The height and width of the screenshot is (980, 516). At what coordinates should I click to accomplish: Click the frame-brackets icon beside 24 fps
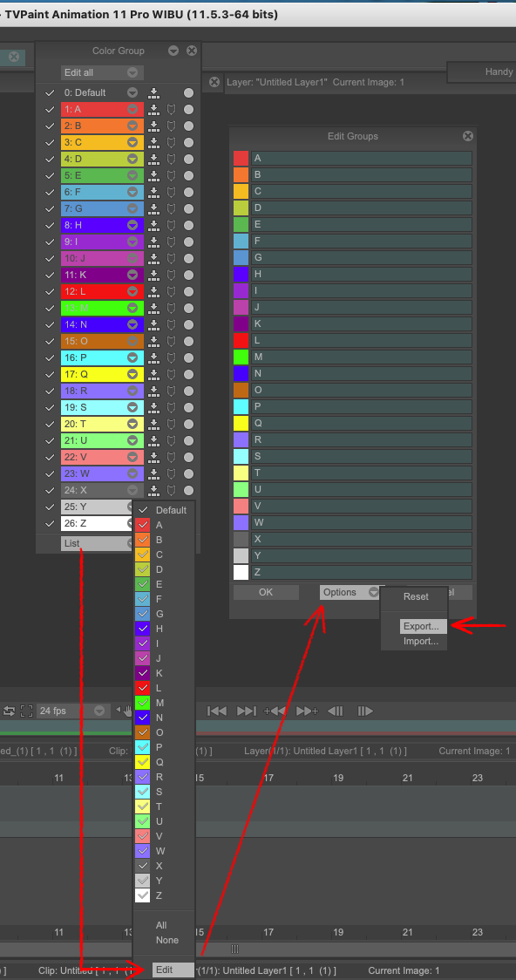pos(26,711)
